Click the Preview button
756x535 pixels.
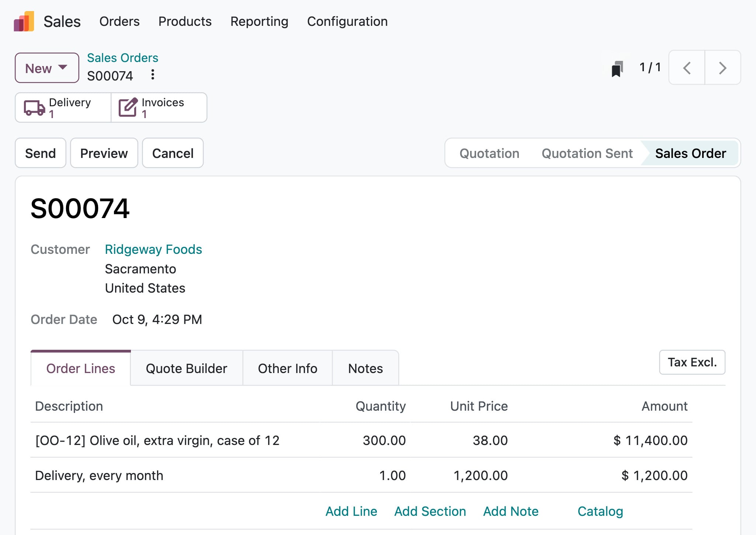click(x=104, y=153)
